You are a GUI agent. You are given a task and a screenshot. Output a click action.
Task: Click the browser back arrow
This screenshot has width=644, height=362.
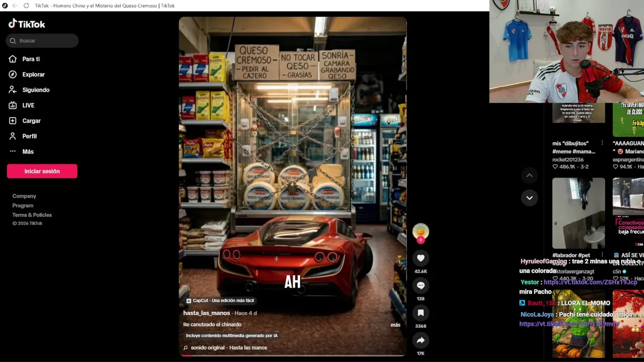click(15, 6)
